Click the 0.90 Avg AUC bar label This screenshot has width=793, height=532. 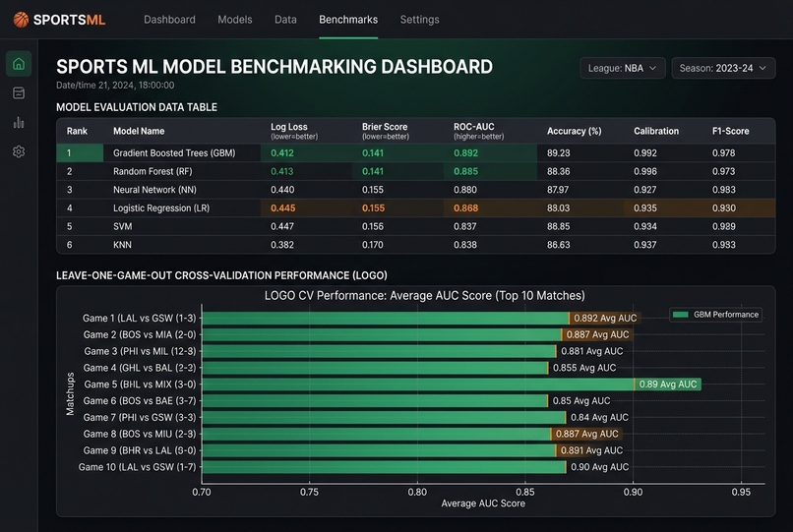[x=600, y=467]
